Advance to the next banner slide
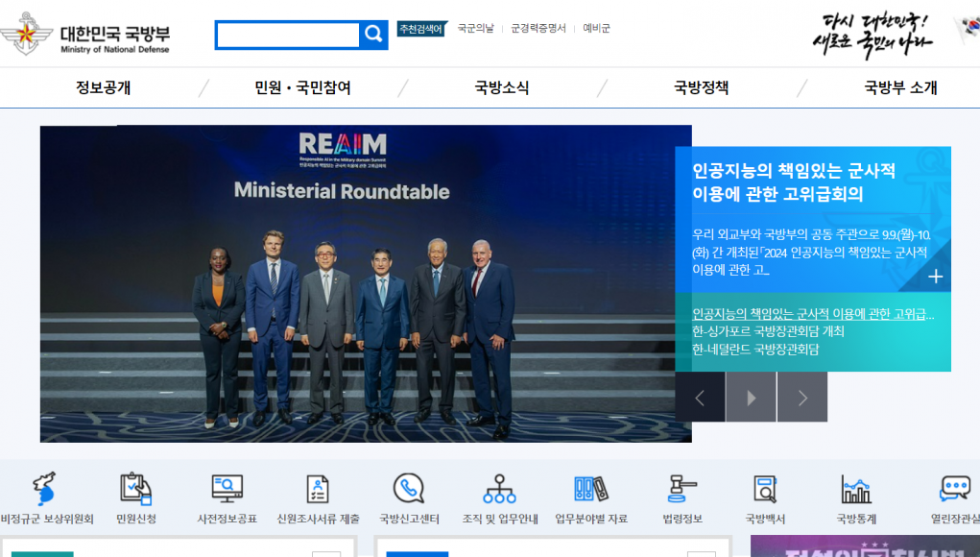Image resolution: width=980 pixels, height=557 pixels. [x=802, y=398]
